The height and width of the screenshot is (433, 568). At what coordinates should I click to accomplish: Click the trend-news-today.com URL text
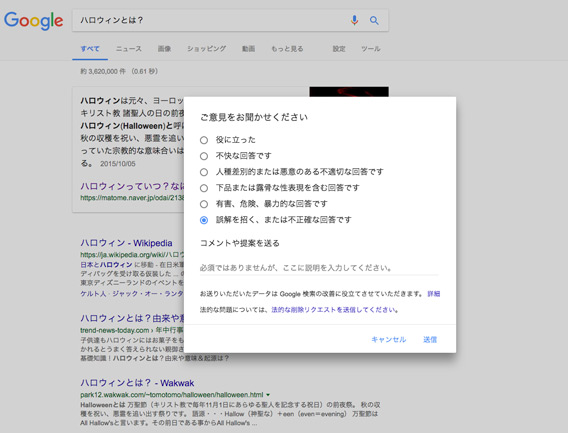point(114,330)
